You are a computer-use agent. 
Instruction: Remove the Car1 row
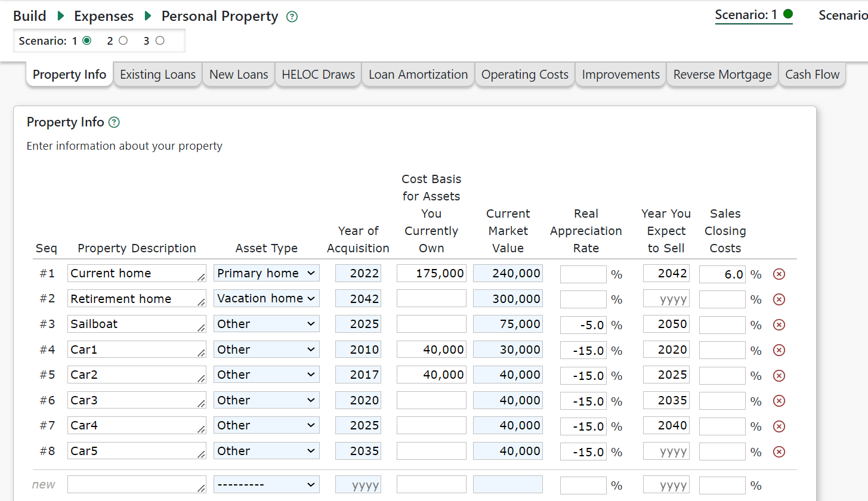pos(779,350)
